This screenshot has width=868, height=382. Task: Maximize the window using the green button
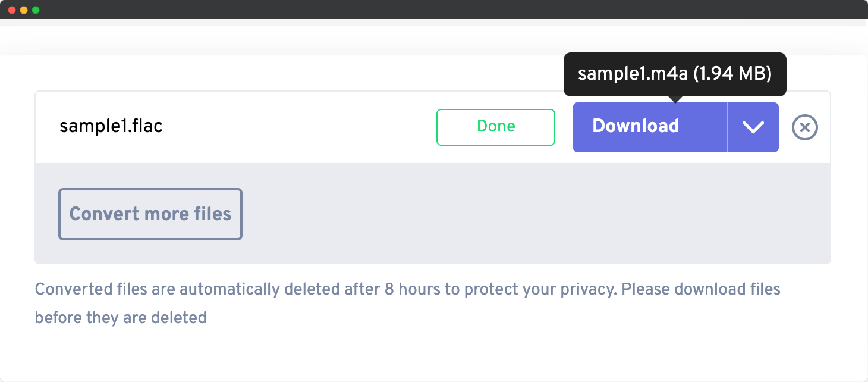tap(36, 10)
